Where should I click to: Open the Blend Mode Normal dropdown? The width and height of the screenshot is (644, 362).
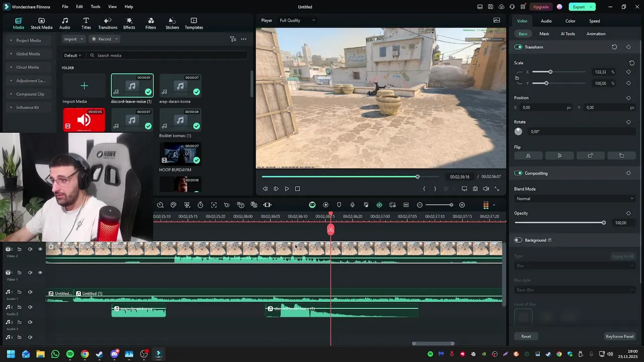(x=575, y=199)
